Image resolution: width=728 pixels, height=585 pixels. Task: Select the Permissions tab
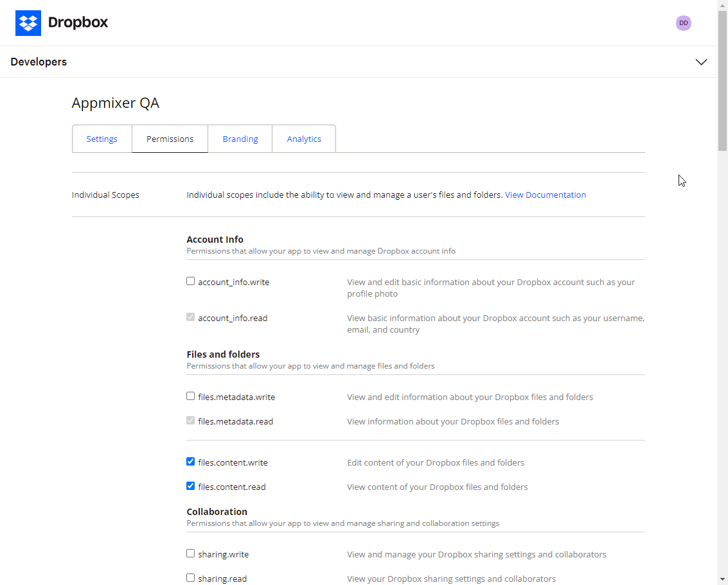tap(170, 139)
